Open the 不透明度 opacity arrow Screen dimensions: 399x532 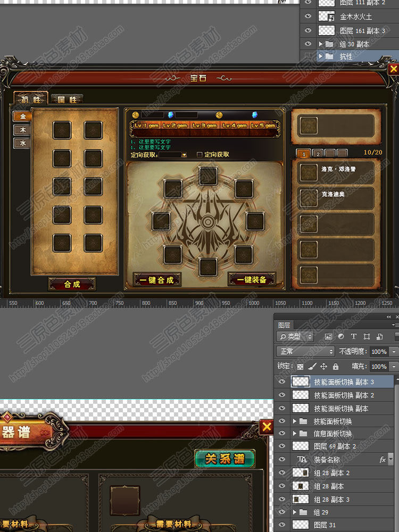(x=394, y=352)
